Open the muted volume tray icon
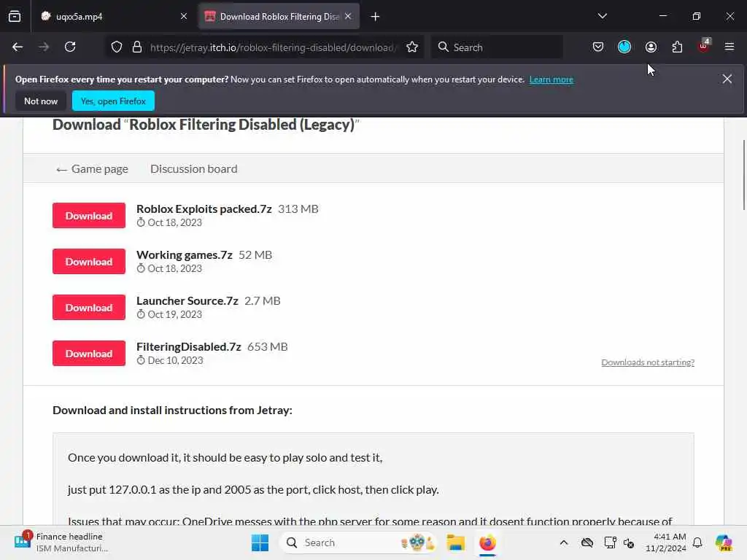 coord(628,542)
